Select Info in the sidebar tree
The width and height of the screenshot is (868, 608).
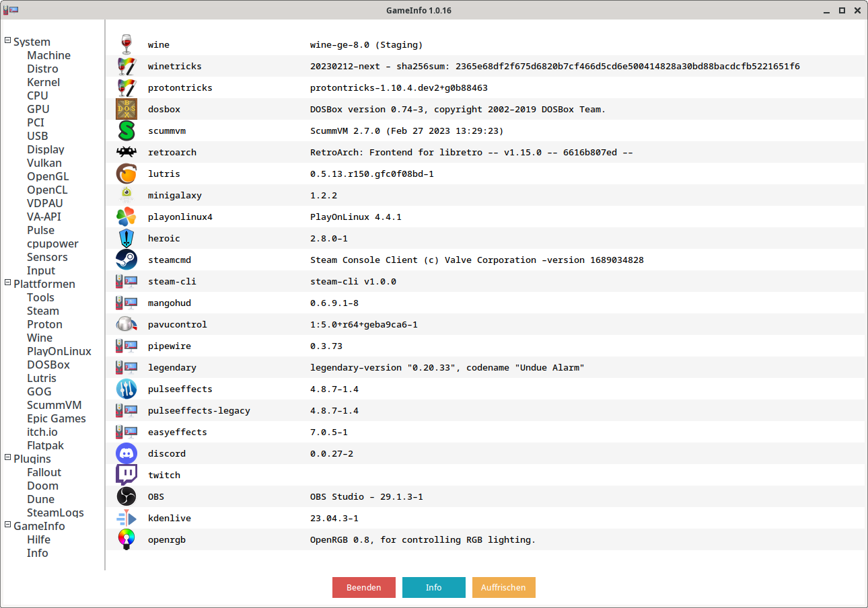click(x=38, y=553)
